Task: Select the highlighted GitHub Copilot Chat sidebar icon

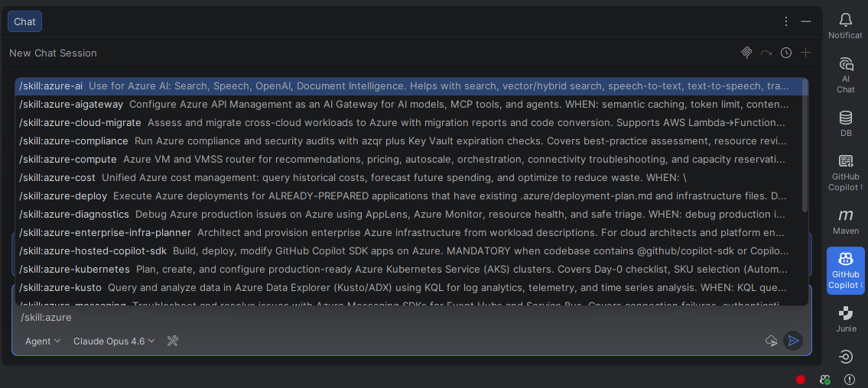Action: click(x=845, y=271)
